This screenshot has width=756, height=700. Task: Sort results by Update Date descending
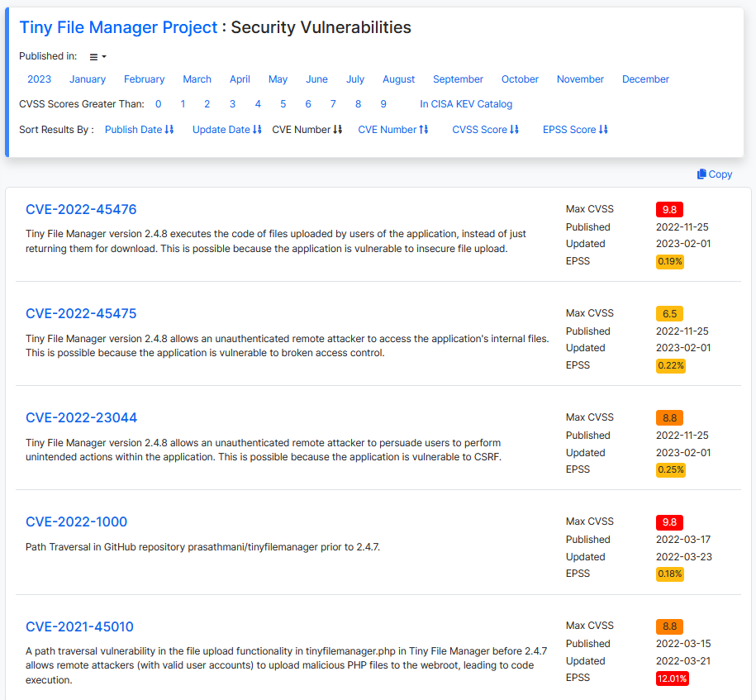(226, 130)
